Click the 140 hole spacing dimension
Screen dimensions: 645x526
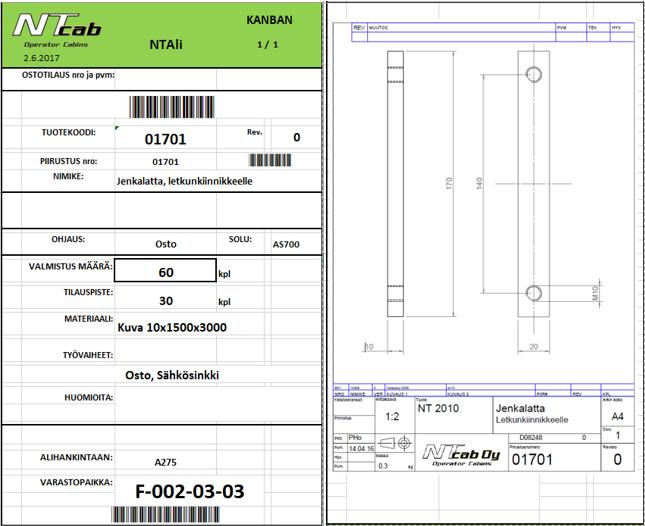pos(479,183)
